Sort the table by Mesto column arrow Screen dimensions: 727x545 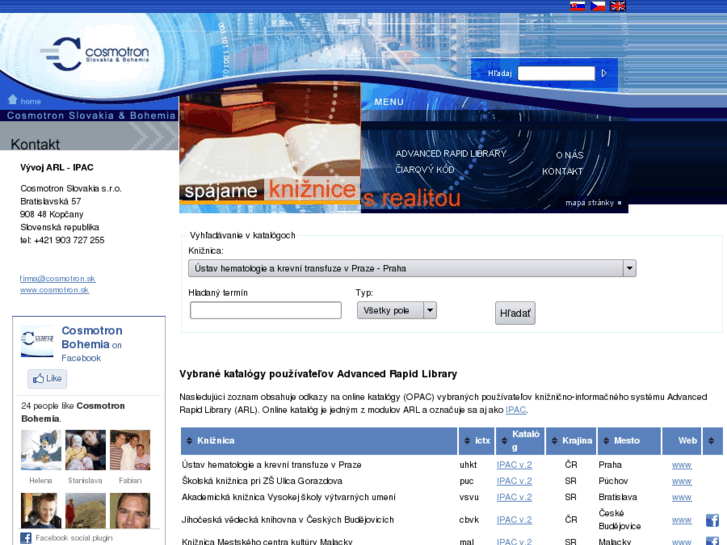pyautogui.click(x=606, y=441)
